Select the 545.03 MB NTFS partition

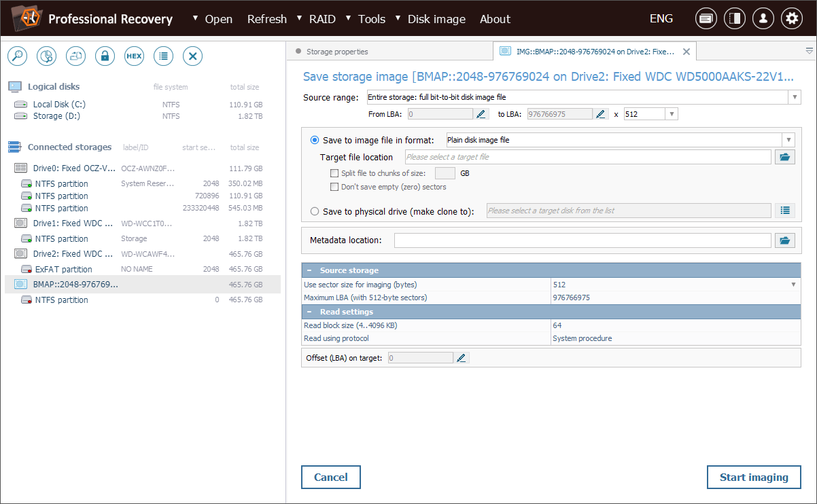coord(141,208)
